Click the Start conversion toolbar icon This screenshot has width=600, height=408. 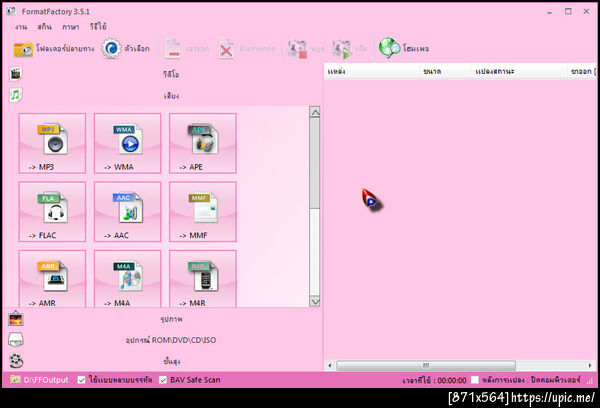coord(342,49)
